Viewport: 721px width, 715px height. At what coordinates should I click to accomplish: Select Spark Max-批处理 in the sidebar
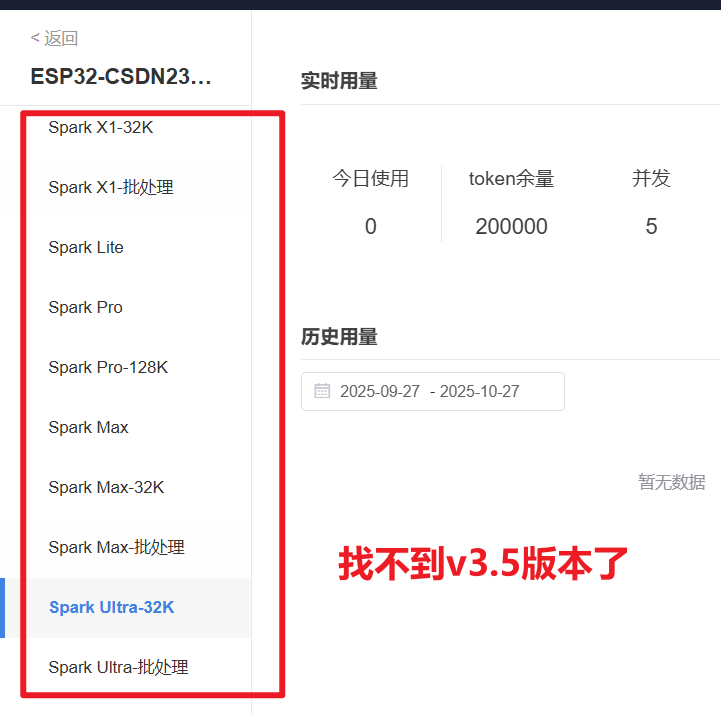(x=116, y=547)
